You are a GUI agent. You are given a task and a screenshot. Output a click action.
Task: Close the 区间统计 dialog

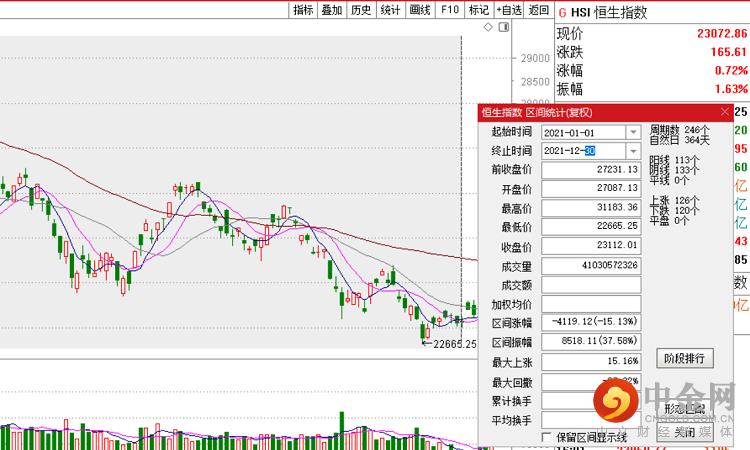(725, 112)
